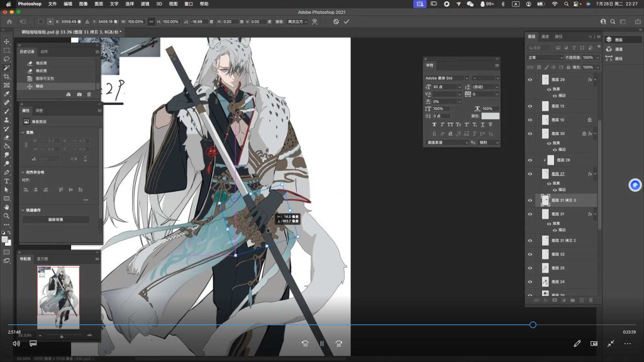Hide layer 图层 24 via its eye icon
Viewport: 644px width, 362px height.
coord(530,282)
